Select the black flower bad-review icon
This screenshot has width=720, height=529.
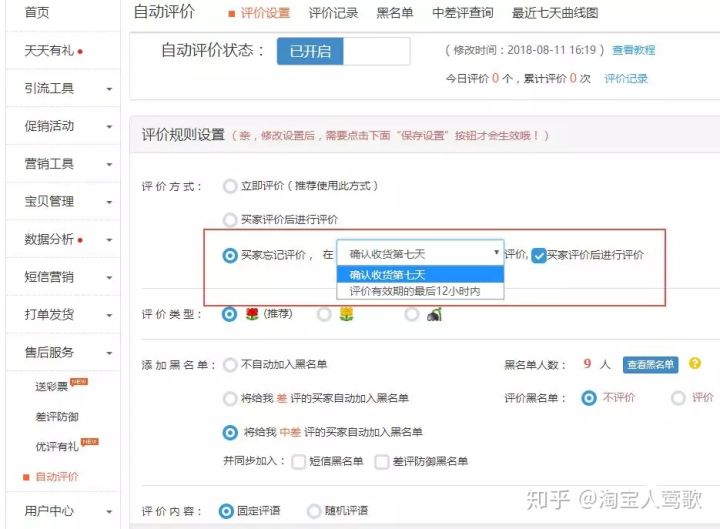[x=434, y=314]
